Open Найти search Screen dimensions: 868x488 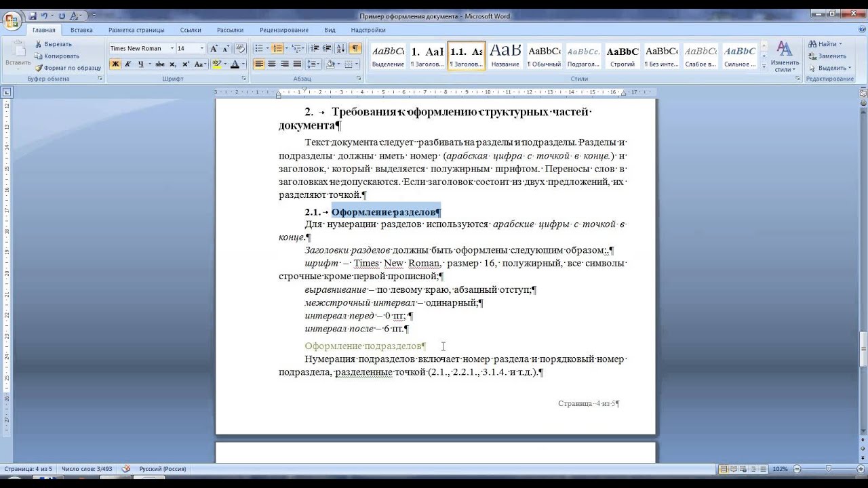(825, 44)
